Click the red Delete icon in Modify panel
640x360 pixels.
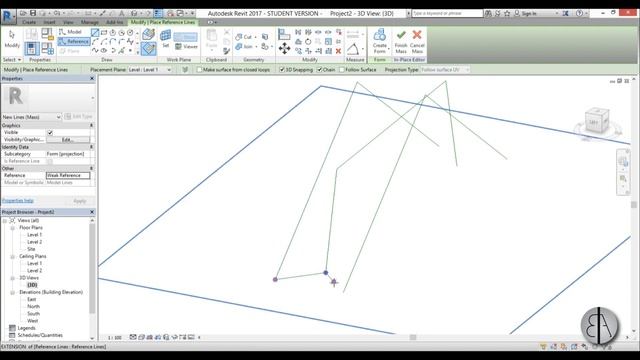[x=338, y=51]
